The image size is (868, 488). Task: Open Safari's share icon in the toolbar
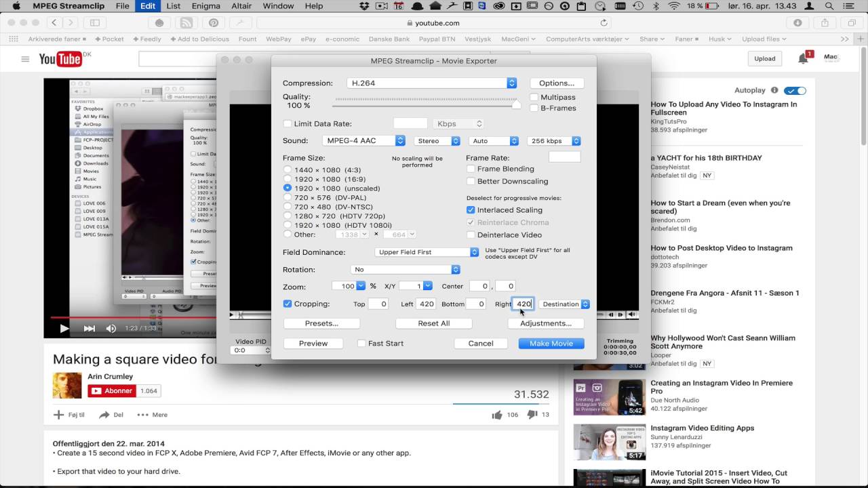tap(825, 22)
